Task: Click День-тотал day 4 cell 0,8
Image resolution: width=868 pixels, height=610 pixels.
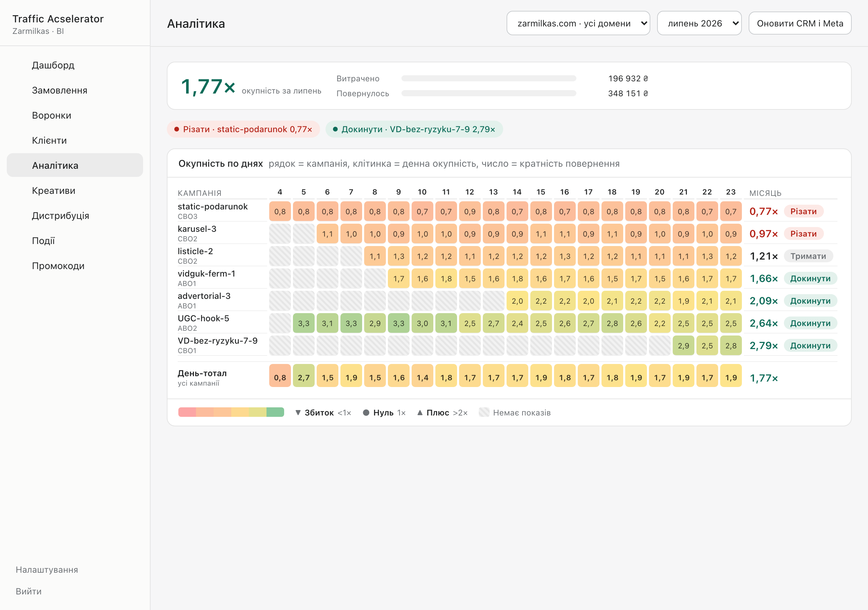Action: 280,377
